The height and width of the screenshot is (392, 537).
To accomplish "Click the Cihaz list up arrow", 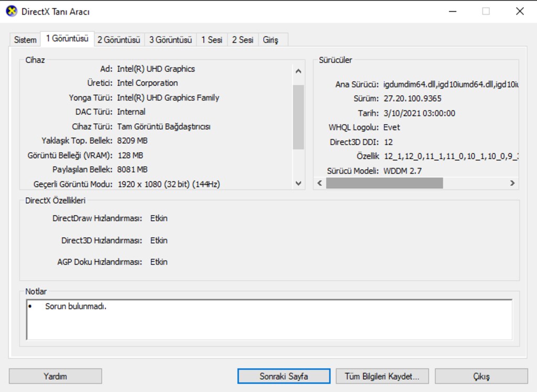I will coord(298,71).
